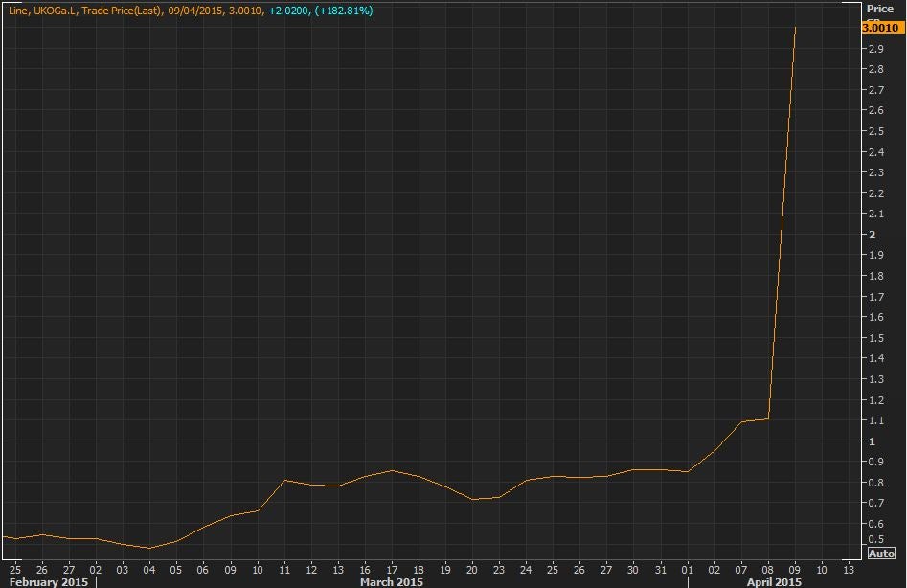Click the 11 date tick label
Viewport: 907px width, 588px height.
(x=284, y=570)
